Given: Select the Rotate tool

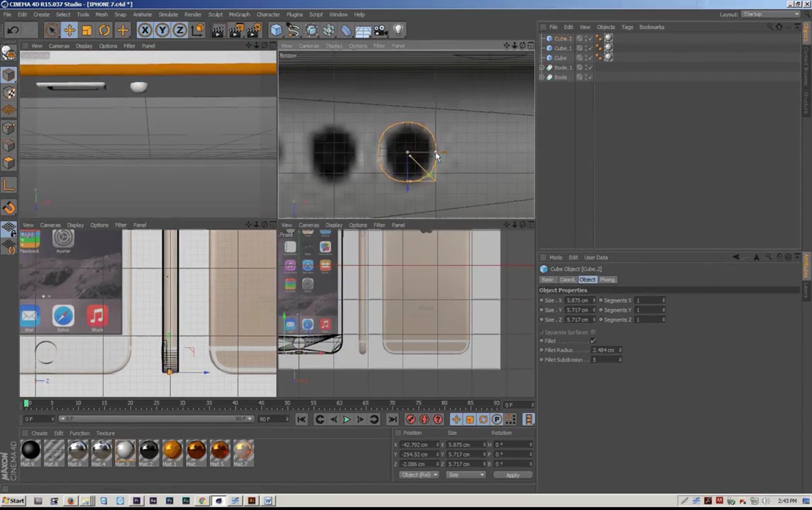Looking at the screenshot, I should coord(105,30).
